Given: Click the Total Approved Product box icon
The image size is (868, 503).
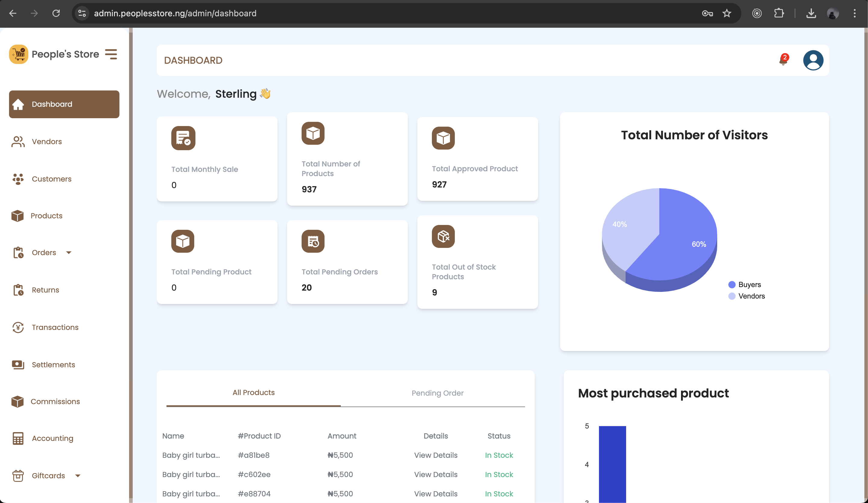Looking at the screenshot, I should (443, 138).
